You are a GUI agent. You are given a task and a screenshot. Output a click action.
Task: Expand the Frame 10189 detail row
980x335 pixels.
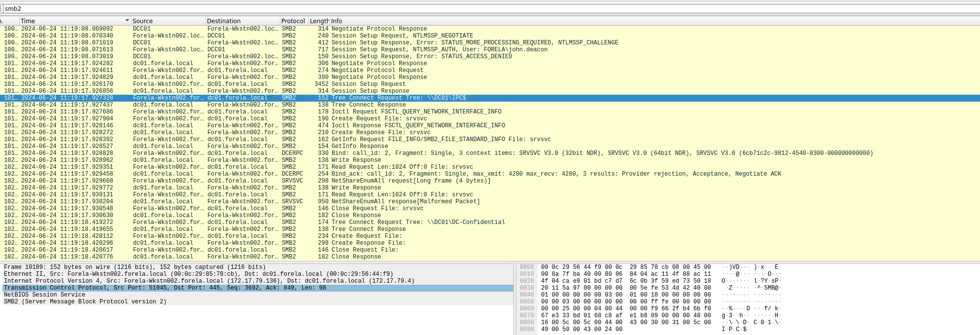coord(257,267)
